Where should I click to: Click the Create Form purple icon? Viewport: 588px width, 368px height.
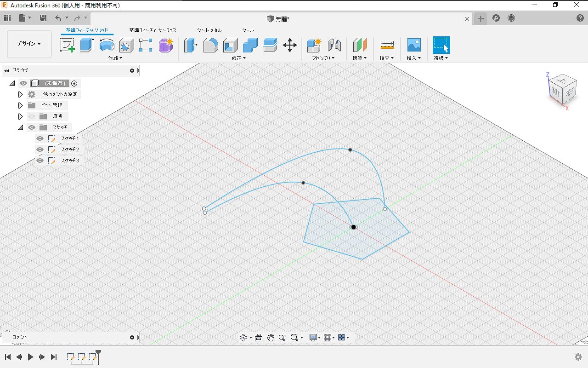(x=166, y=45)
